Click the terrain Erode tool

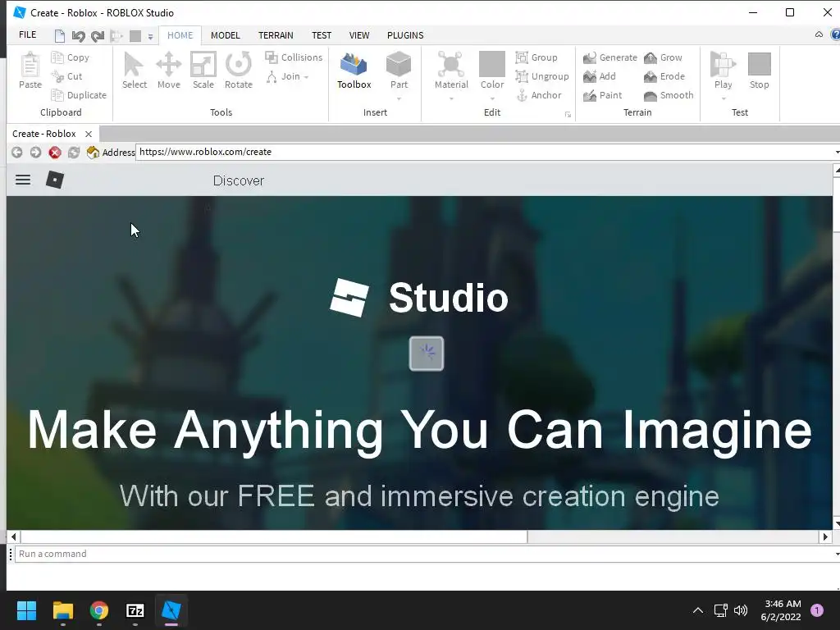click(x=664, y=76)
